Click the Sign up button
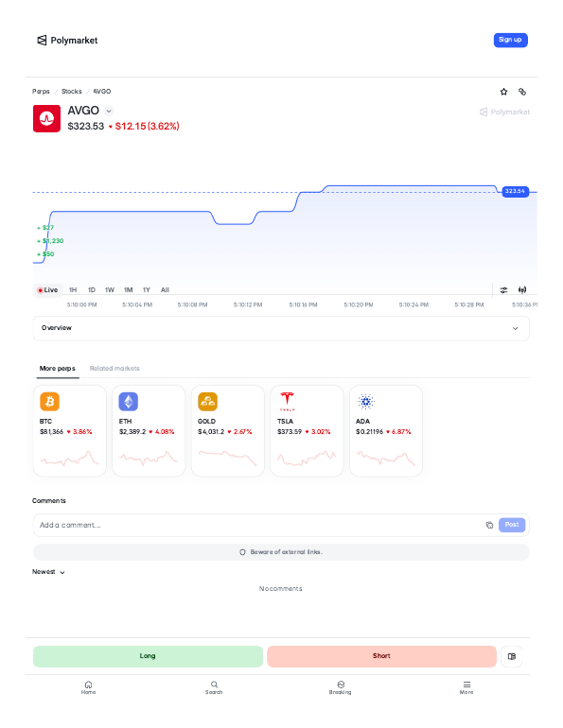This screenshot has height=728, width=563. tap(510, 40)
